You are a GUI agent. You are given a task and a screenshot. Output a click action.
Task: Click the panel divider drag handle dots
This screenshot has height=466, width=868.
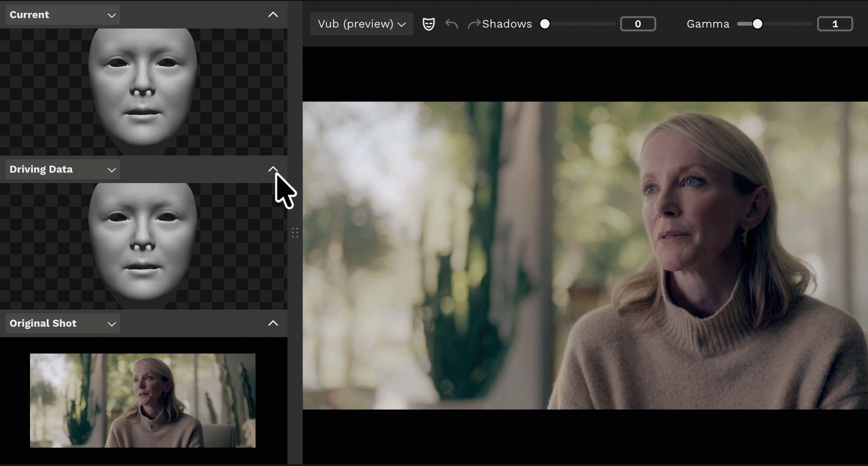(295, 232)
